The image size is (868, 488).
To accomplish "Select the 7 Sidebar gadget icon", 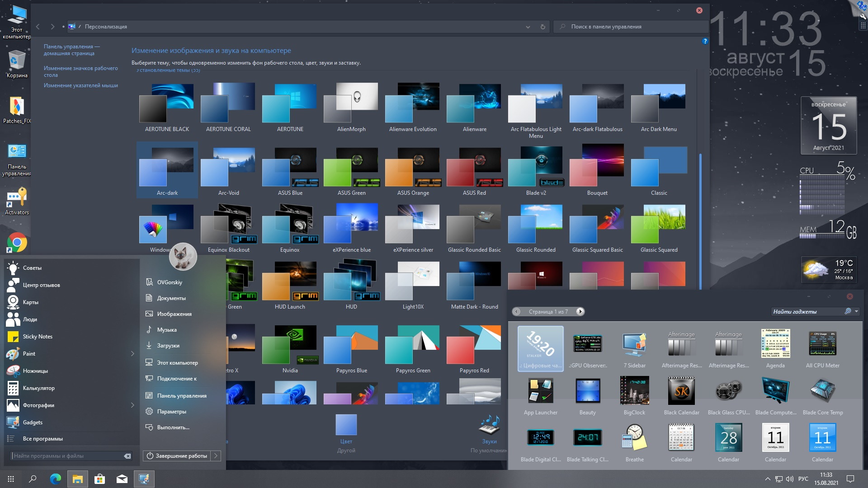I will click(634, 344).
